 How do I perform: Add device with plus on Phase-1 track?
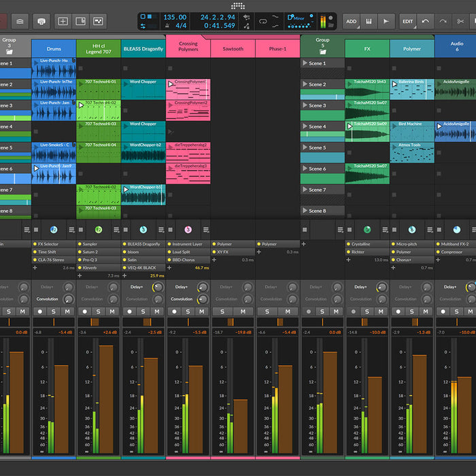258,252
